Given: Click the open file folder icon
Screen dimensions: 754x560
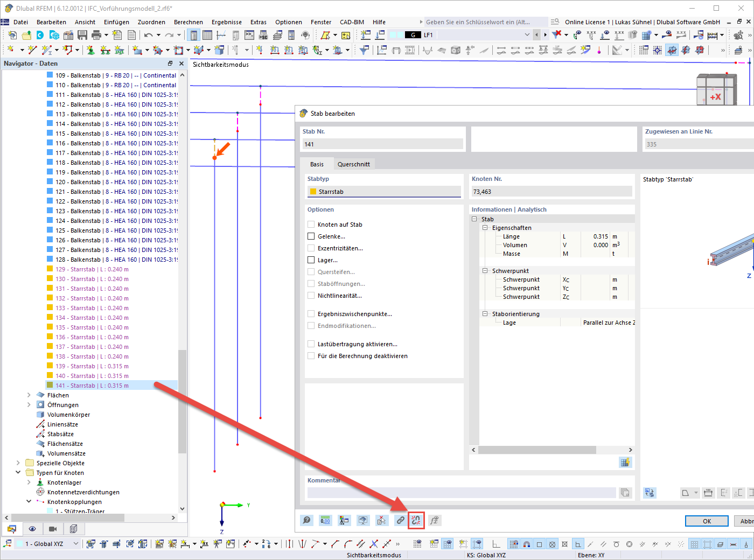Looking at the screenshot, I should [26, 35].
